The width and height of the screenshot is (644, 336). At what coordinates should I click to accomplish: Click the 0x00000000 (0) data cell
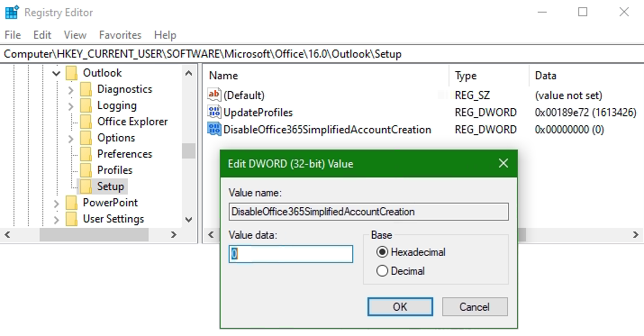[x=569, y=130]
